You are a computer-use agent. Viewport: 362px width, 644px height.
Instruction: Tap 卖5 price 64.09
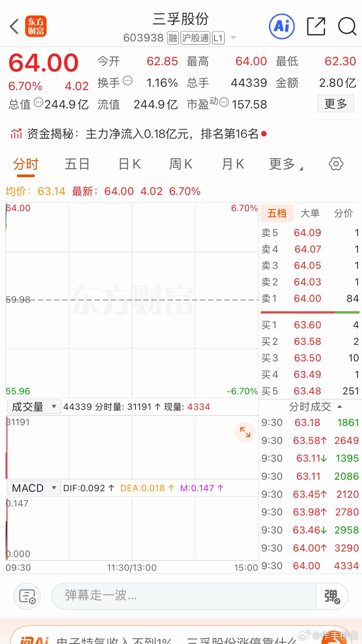[307, 232]
